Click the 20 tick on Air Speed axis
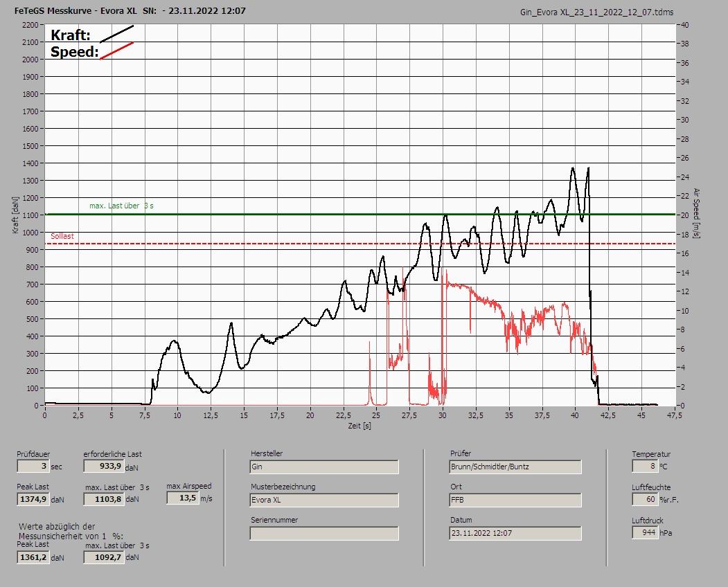Viewport: 728px width, 587px height. (x=684, y=215)
